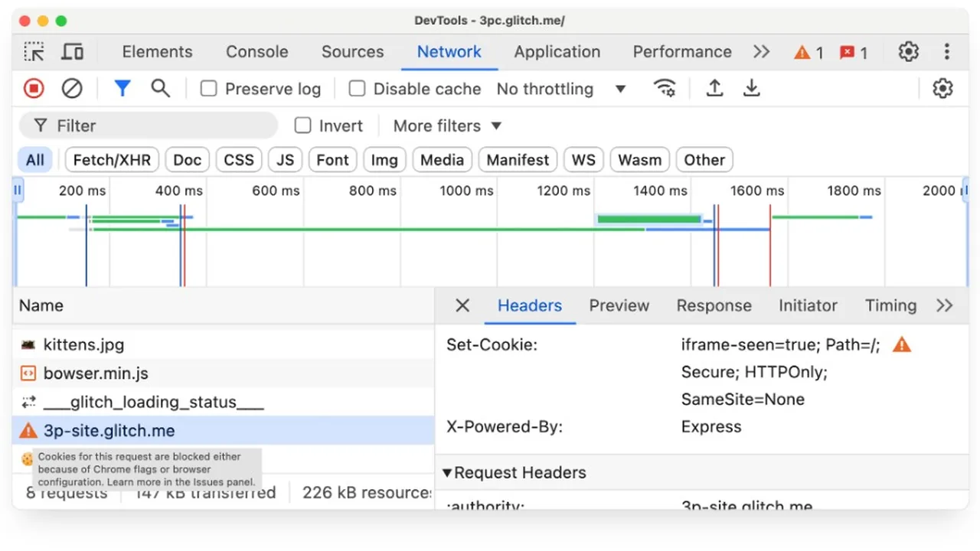Clear the network log
This screenshot has height=551, width=980.
[x=72, y=89]
